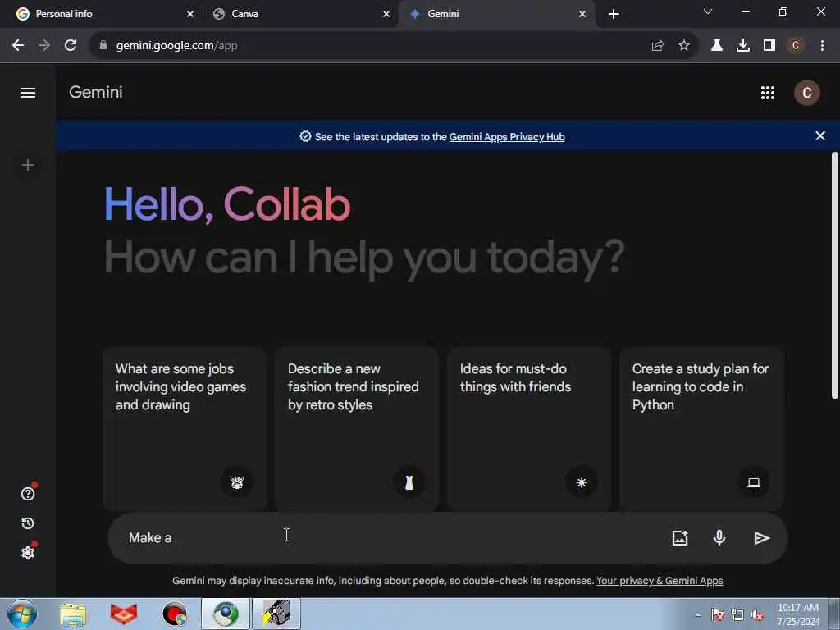Click the laptop icon on Python card
Screen dimensions: 840x630
click(x=754, y=482)
